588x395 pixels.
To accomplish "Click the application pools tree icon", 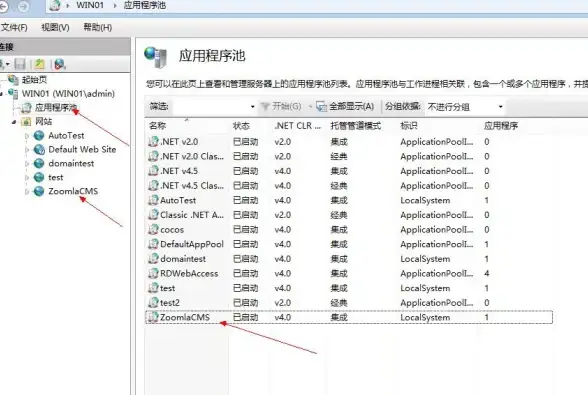I will pyautogui.click(x=26, y=108).
